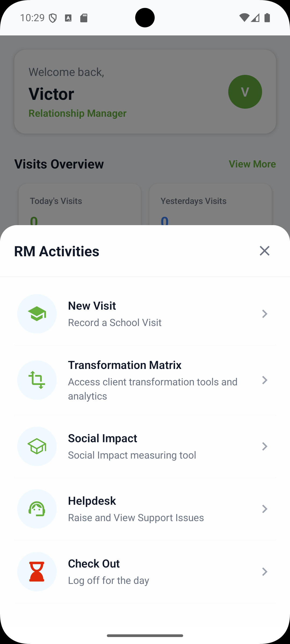Screen dimensions: 290x644
Task: Tap the View More link
Action: pyautogui.click(x=252, y=164)
